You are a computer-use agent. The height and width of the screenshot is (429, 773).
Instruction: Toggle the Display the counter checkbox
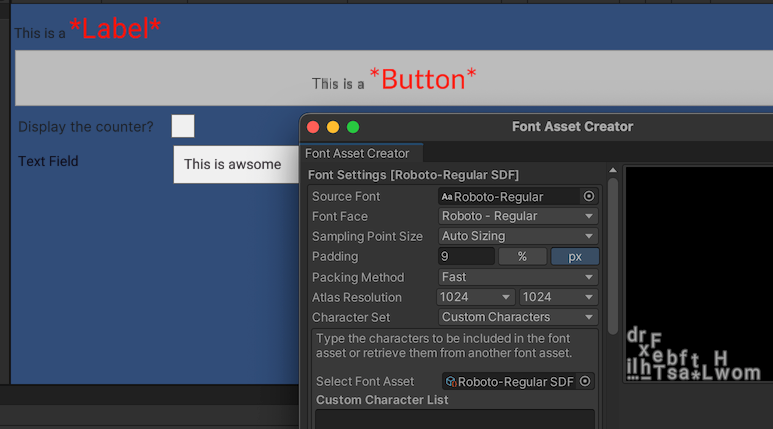183,126
